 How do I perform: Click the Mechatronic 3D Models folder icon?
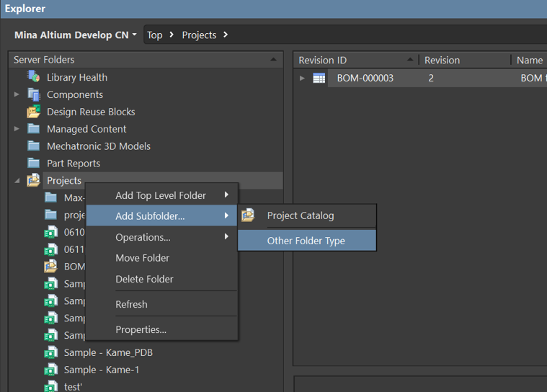[33, 146]
